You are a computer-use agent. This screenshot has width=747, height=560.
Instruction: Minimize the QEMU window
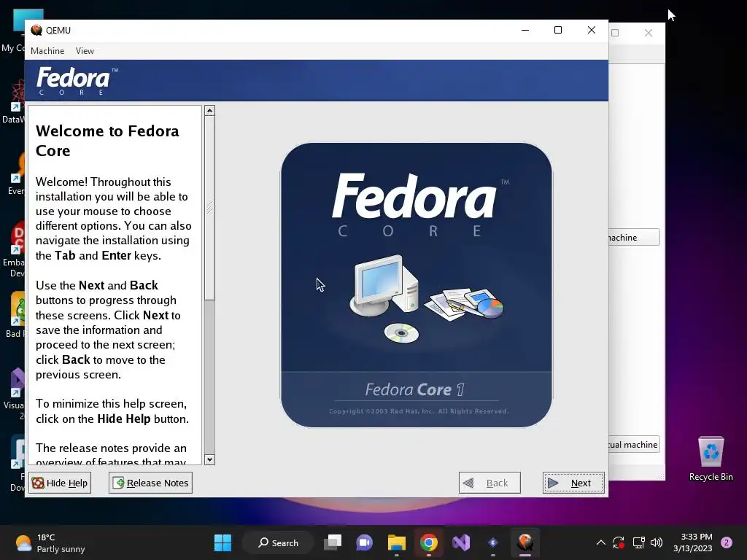[x=525, y=31]
